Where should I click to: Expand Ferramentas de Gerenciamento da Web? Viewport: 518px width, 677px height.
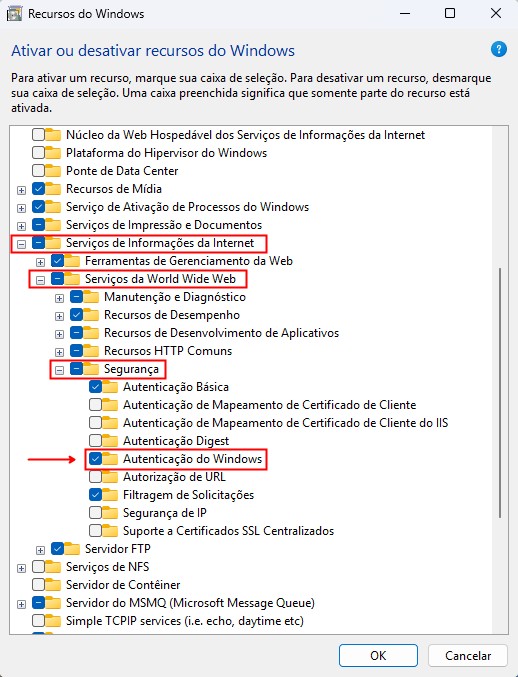[40, 262]
